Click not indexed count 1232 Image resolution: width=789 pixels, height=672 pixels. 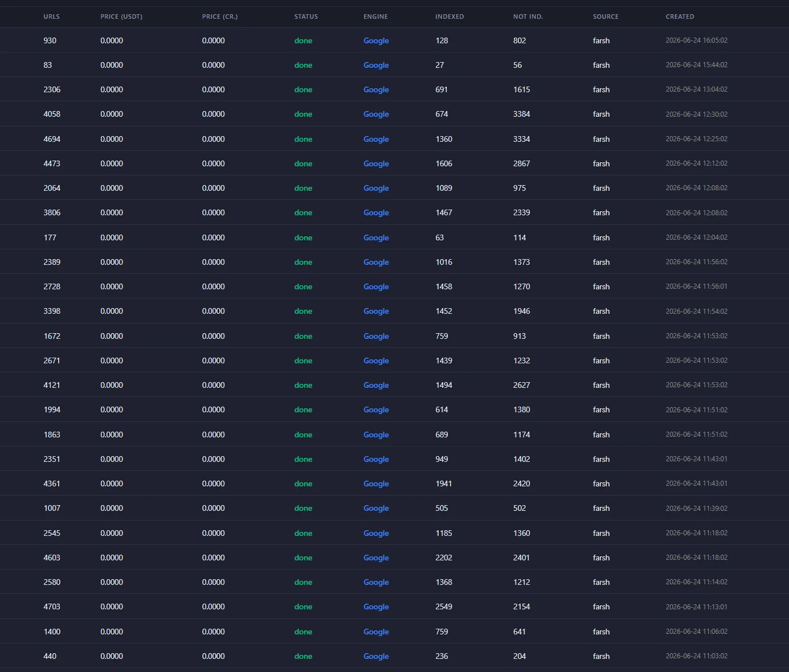[522, 360]
